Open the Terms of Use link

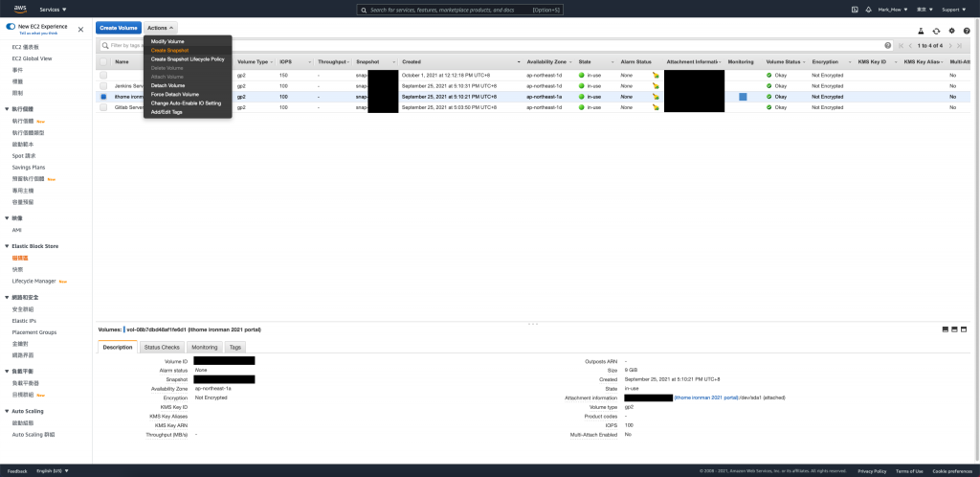pos(909,470)
